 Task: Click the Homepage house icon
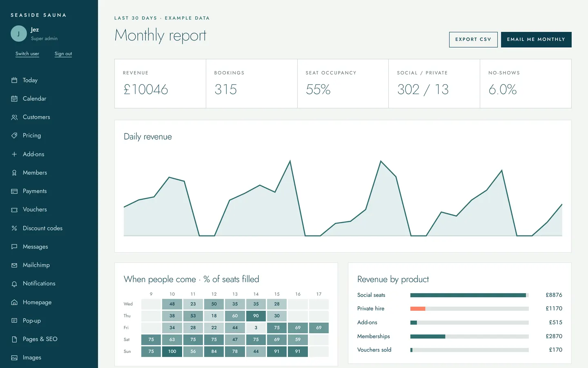pos(14,302)
